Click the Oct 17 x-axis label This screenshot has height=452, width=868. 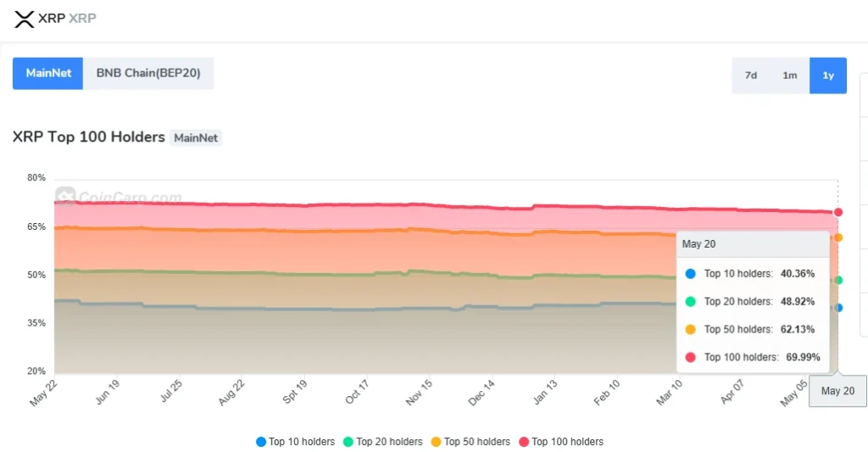(357, 392)
